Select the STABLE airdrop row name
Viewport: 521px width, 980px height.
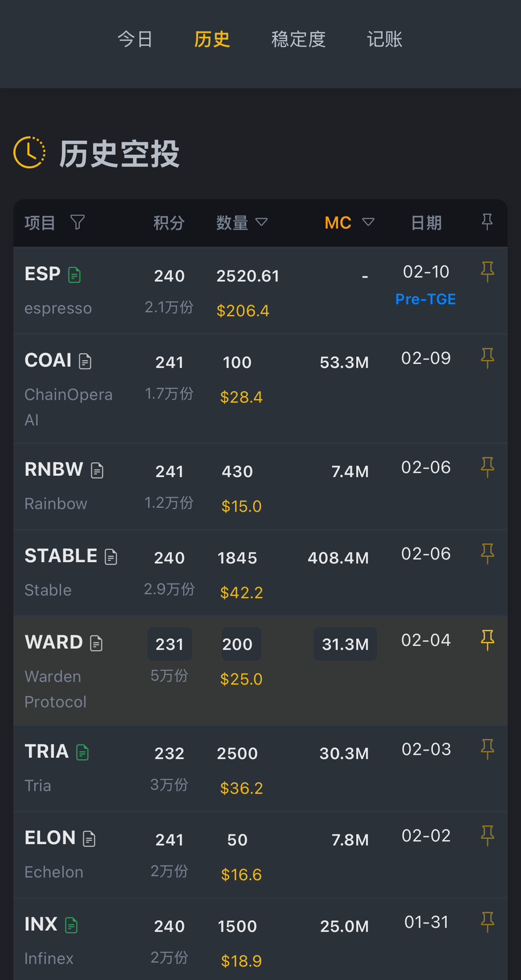(60, 556)
